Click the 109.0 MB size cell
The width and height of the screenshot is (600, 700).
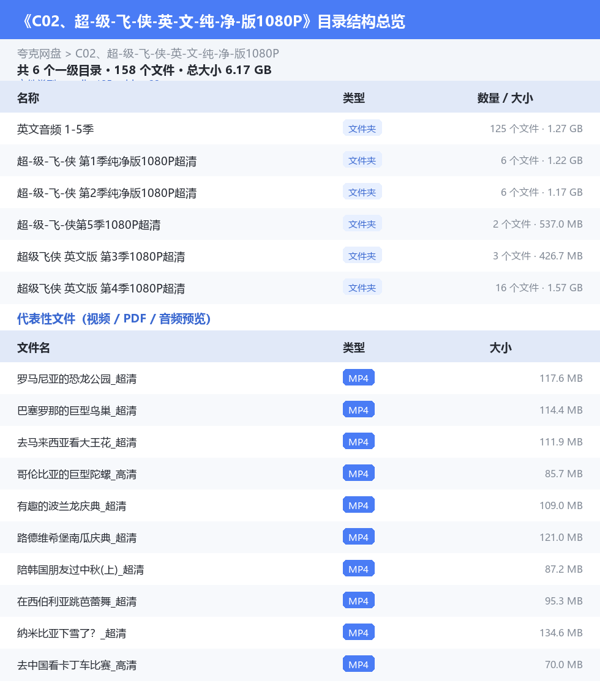coord(561,505)
